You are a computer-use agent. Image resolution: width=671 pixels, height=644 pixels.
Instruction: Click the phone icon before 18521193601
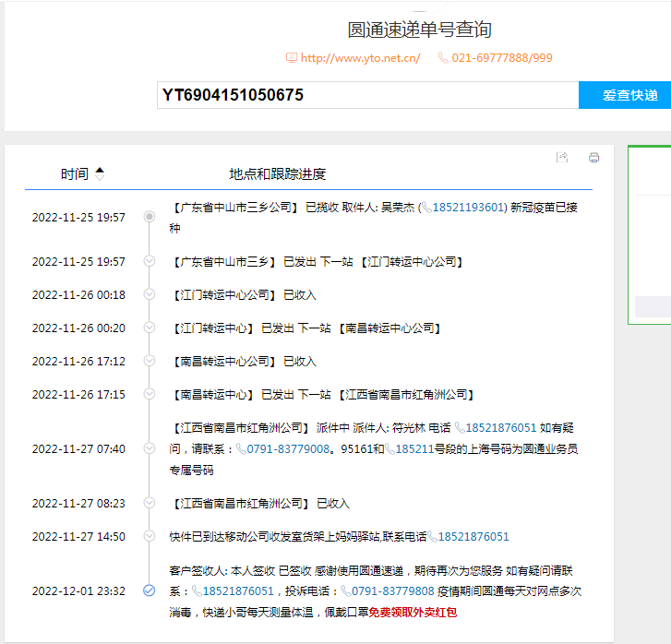[x=427, y=208]
